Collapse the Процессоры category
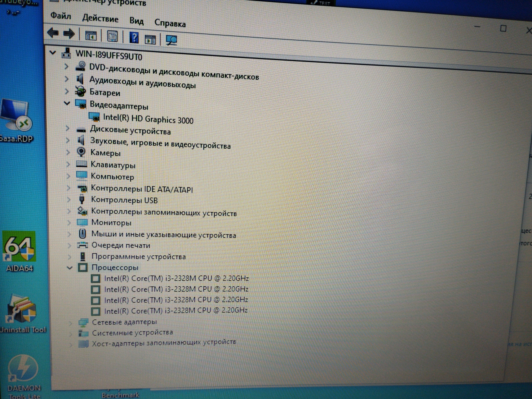 pos(70,268)
